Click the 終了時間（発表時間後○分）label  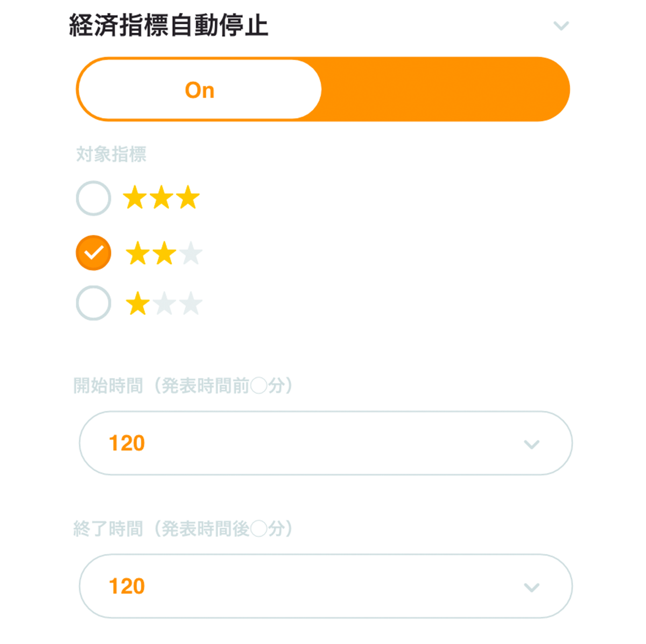click(184, 529)
